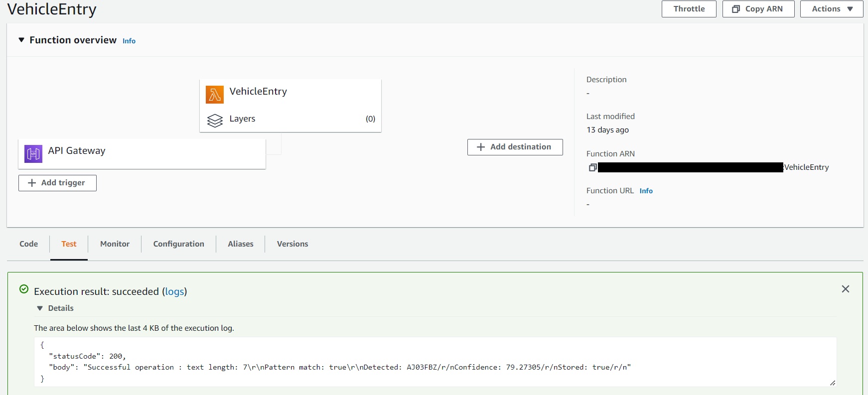Switch to the Code tab
Viewport: 868px width, 395px height.
pyautogui.click(x=29, y=244)
